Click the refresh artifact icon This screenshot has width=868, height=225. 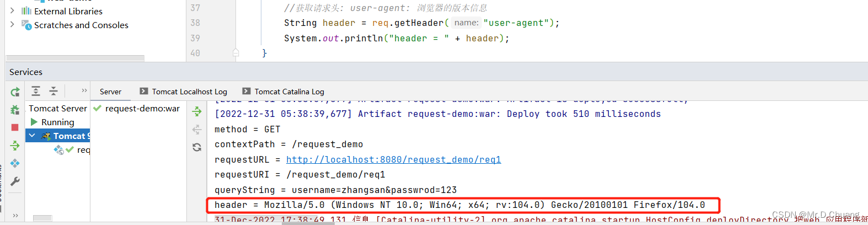tap(197, 147)
